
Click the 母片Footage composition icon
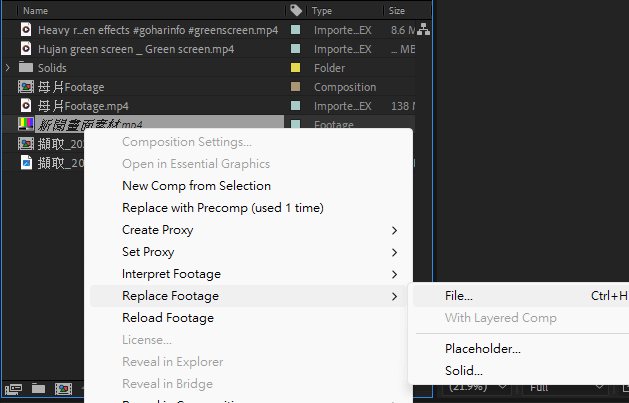[x=26, y=87]
